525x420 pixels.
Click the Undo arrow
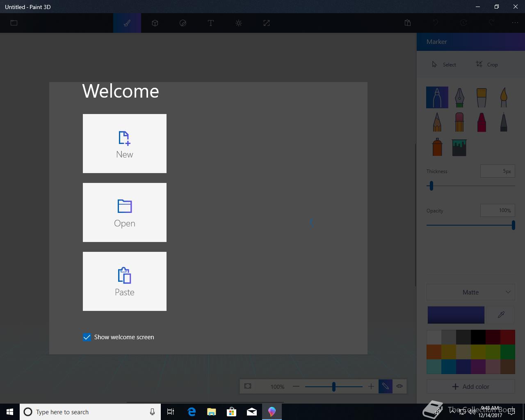click(436, 23)
